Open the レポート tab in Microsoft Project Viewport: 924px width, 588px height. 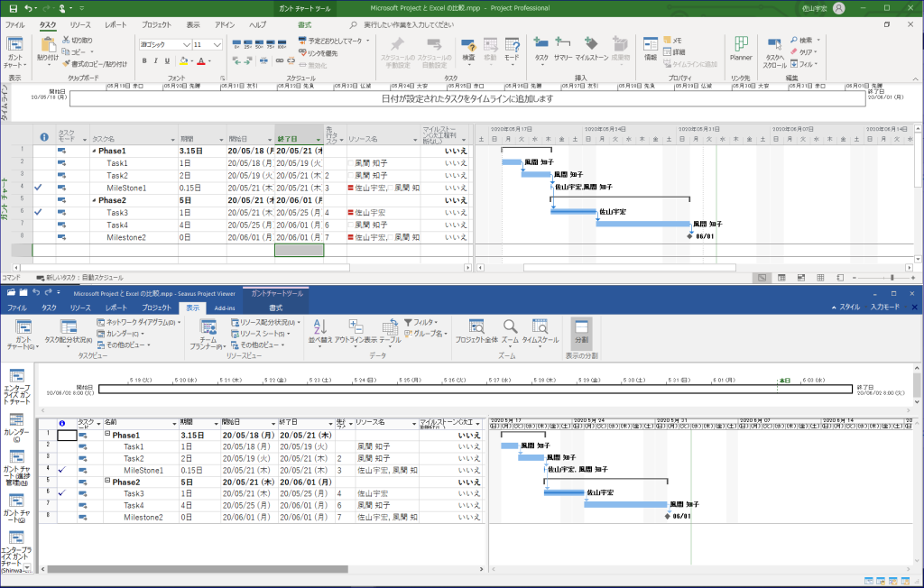[x=115, y=24]
